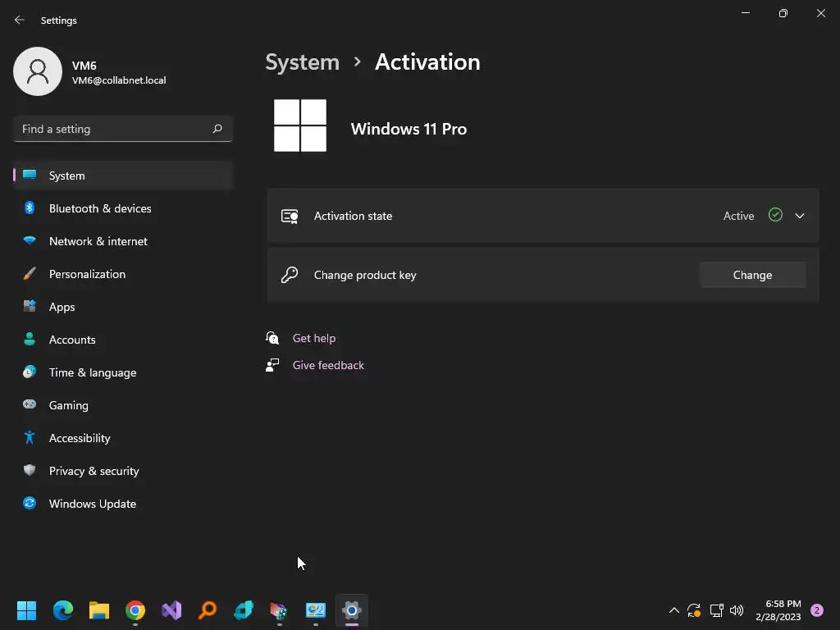840x630 pixels.
Task: Open the VM6 user profile picture
Action: [x=38, y=71]
